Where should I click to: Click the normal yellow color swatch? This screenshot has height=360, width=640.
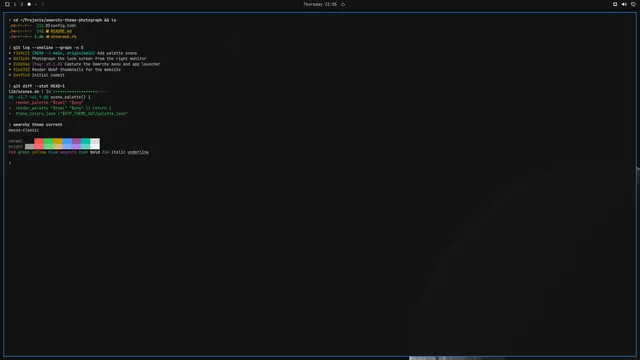point(58,141)
